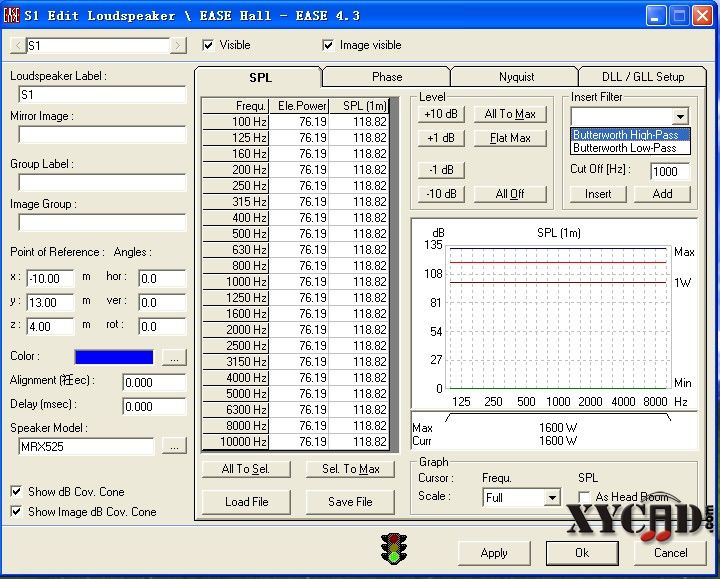720x579 pixels.
Task: Click the Mirror Image input field
Action: [x=102, y=135]
